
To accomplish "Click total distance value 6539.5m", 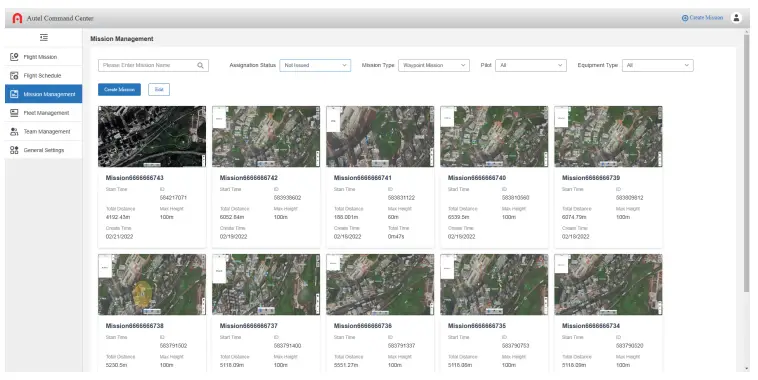I will (x=459, y=218).
